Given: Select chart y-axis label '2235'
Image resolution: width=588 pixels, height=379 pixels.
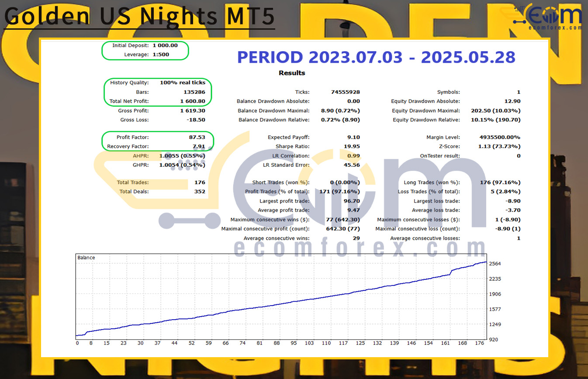Looking at the screenshot, I should point(495,279).
